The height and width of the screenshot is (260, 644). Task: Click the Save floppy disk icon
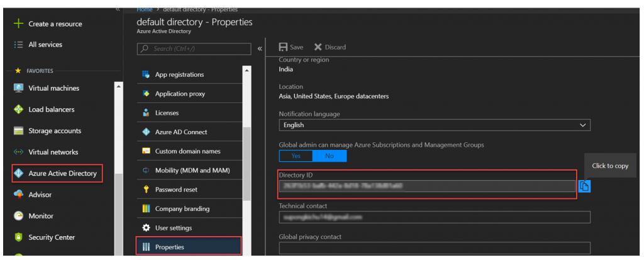[x=283, y=47]
